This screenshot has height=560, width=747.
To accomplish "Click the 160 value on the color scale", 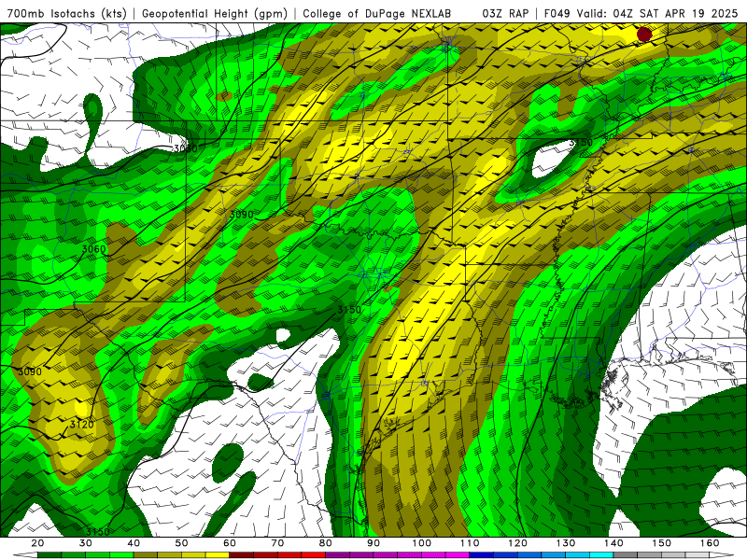I will [x=710, y=543].
